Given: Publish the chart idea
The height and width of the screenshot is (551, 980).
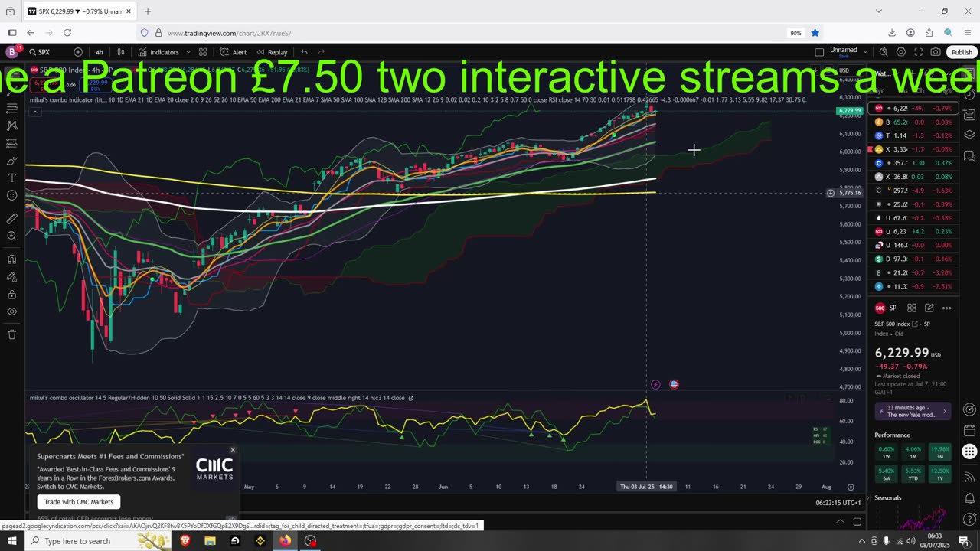Looking at the screenshot, I should 962,52.
